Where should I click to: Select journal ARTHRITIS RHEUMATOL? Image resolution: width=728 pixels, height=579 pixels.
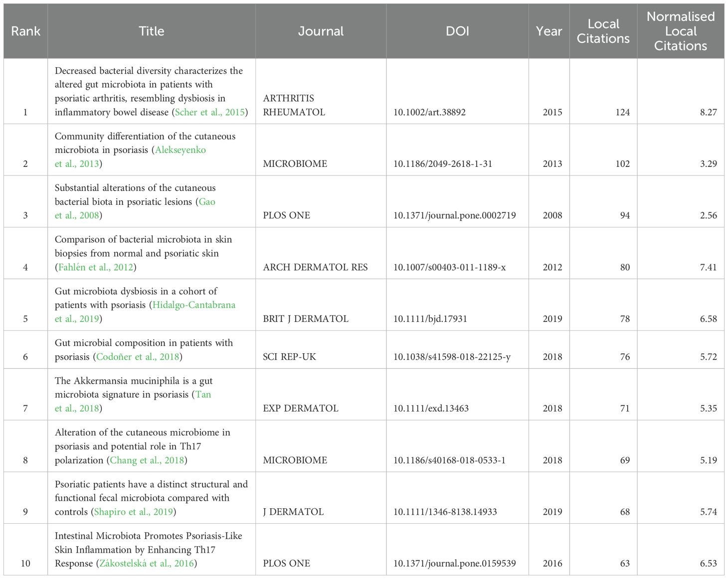click(x=294, y=105)
